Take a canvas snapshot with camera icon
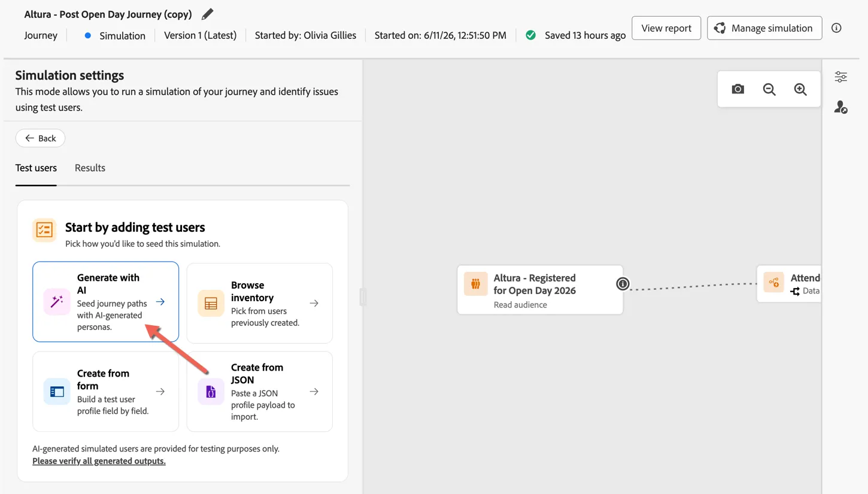868x494 pixels. pos(738,89)
